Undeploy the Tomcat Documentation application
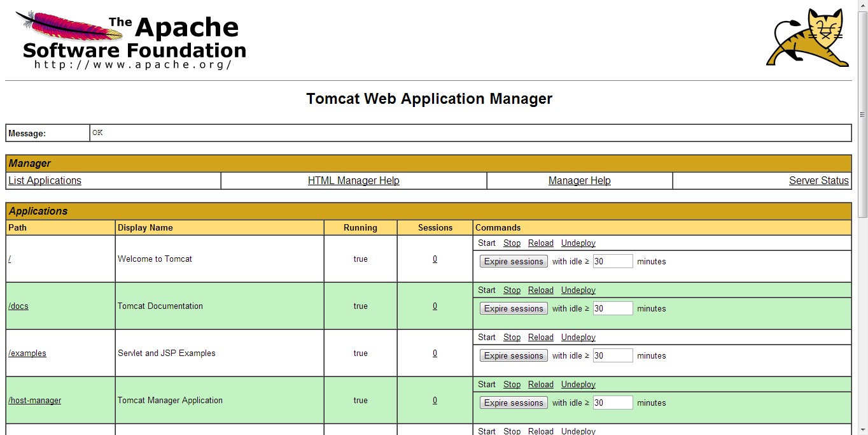The width and height of the screenshot is (868, 435). (578, 290)
